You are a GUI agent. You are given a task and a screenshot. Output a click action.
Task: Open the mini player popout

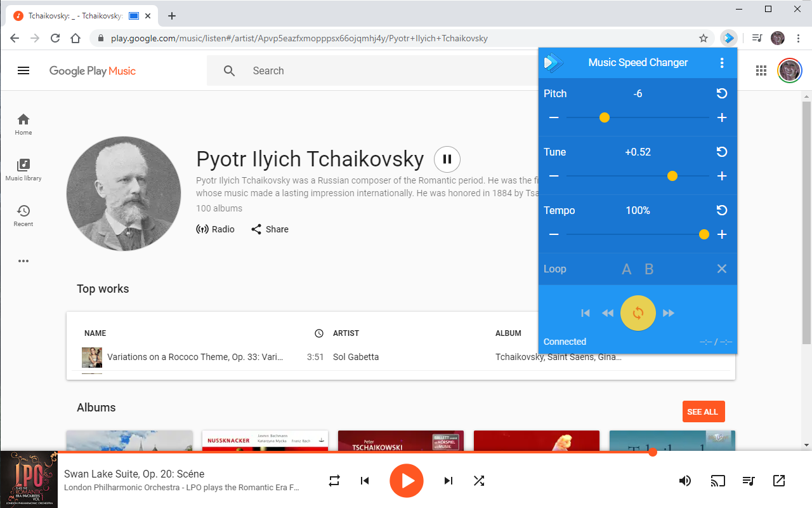(x=779, y=481)
